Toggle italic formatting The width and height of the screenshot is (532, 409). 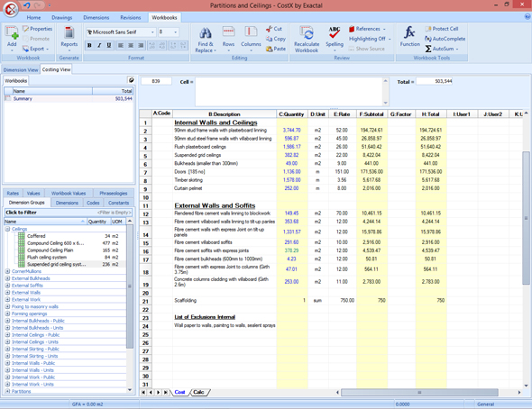(99, 45)
